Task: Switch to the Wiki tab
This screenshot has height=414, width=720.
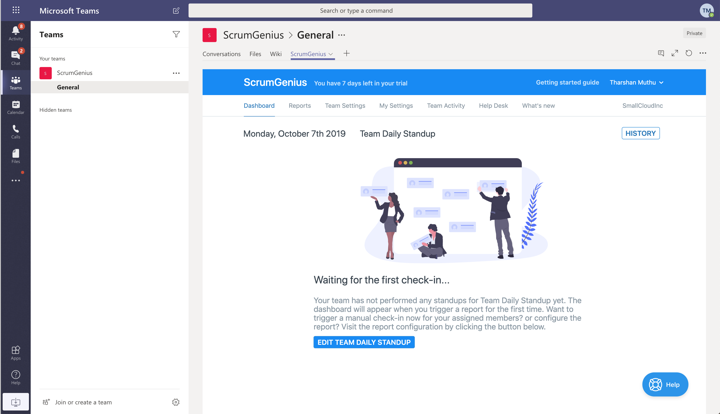Action: 276,54
